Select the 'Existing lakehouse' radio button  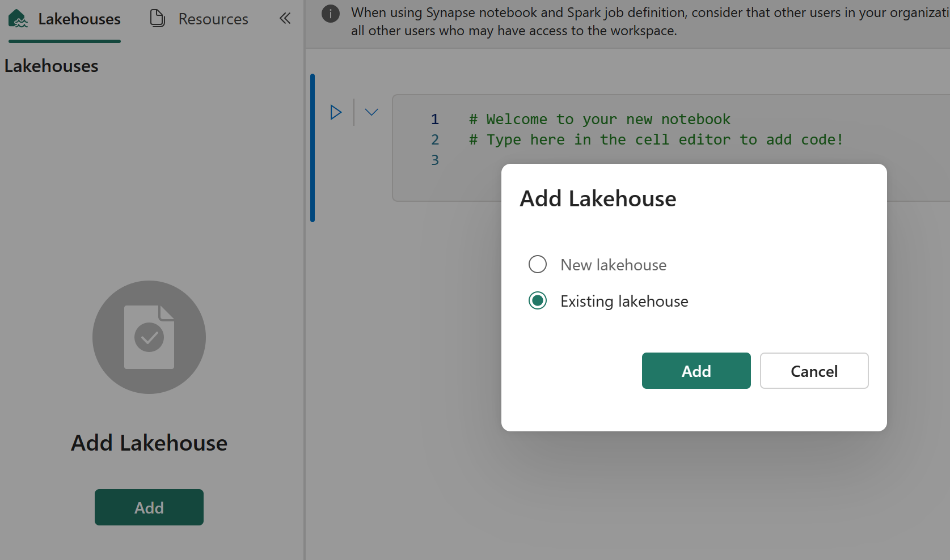tap(537, 300)
